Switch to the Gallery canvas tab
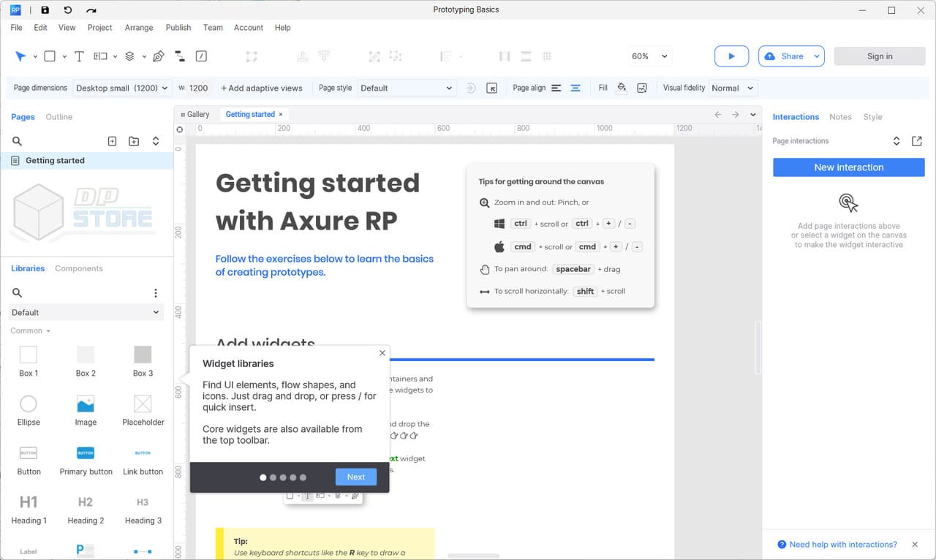The width and height of the screenshot is (936, 560). (x=195, y=115)
